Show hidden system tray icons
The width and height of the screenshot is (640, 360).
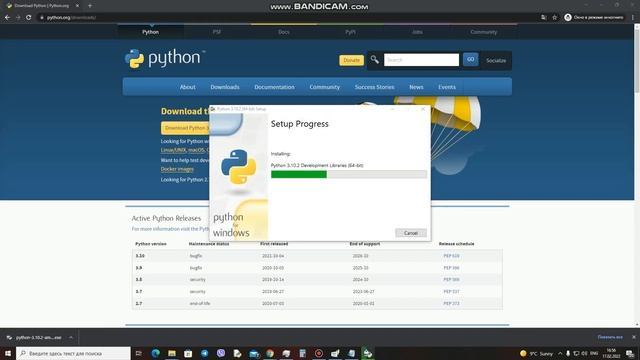point(560,353)
